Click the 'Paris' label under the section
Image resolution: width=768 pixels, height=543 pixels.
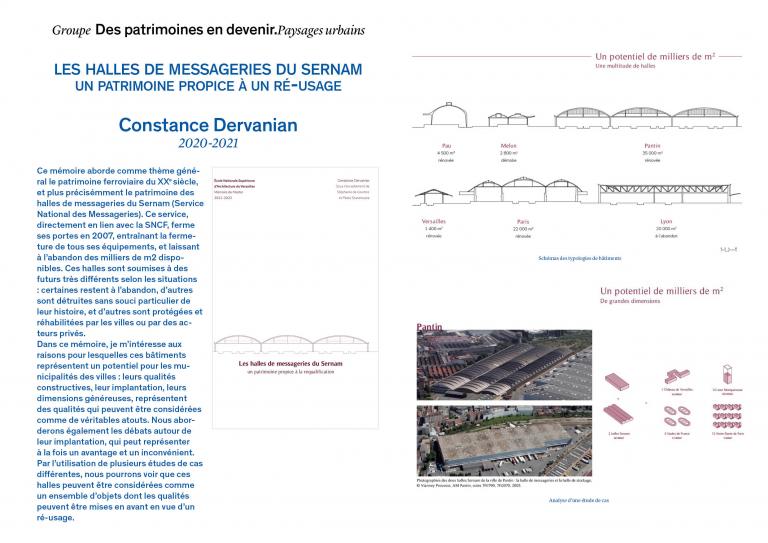coord(523,222)
